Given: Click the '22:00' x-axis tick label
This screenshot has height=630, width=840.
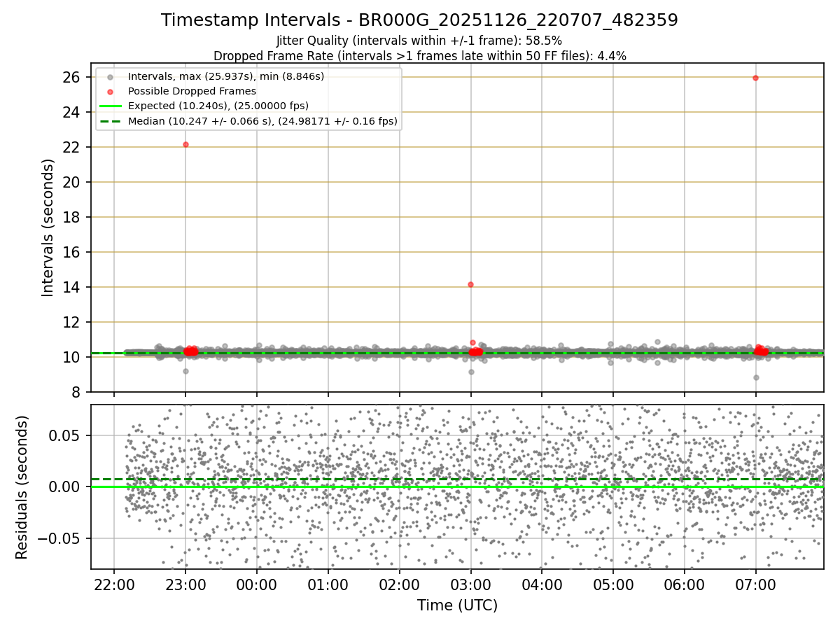Looking at the screenshot, I should 114,584.
